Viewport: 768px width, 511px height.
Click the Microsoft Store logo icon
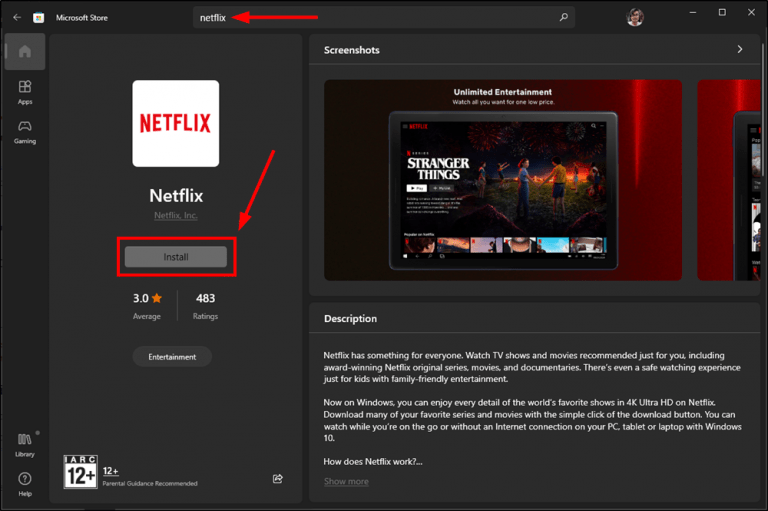pos(38,18)
